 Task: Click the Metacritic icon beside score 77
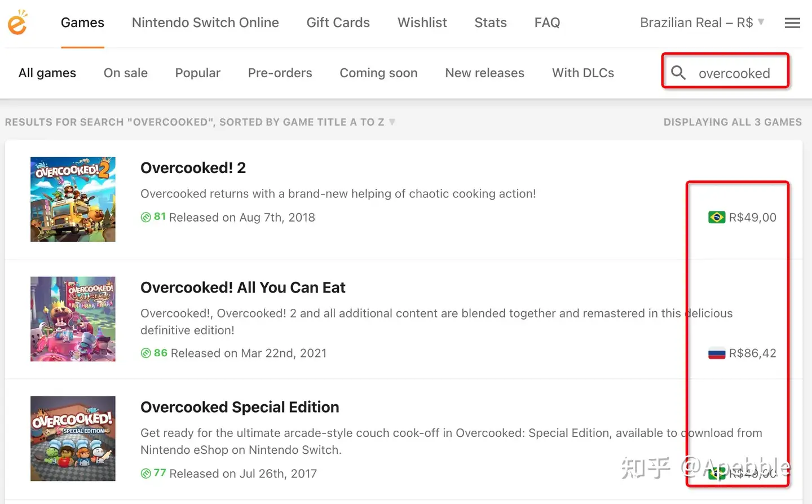(x=146, y=473)
